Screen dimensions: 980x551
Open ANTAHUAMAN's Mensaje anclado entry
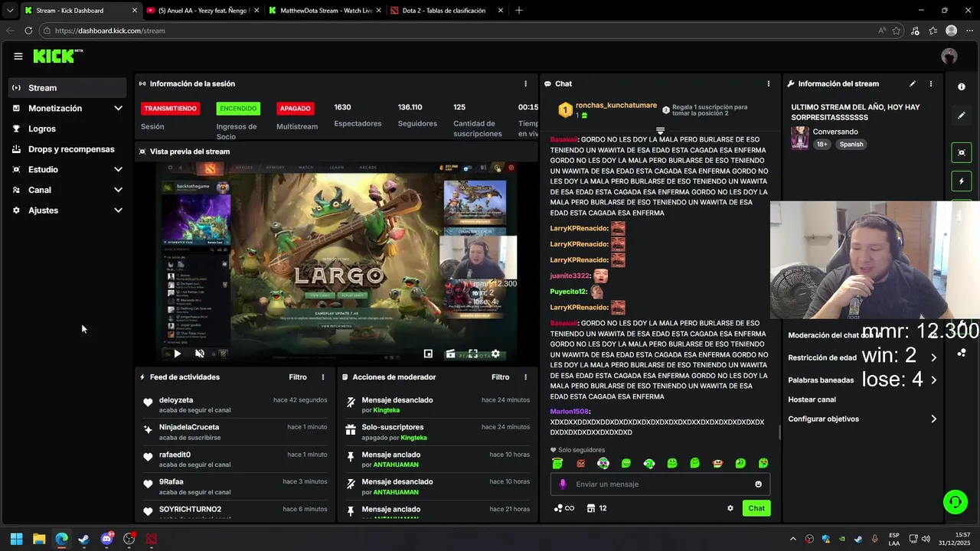[437, 459]
